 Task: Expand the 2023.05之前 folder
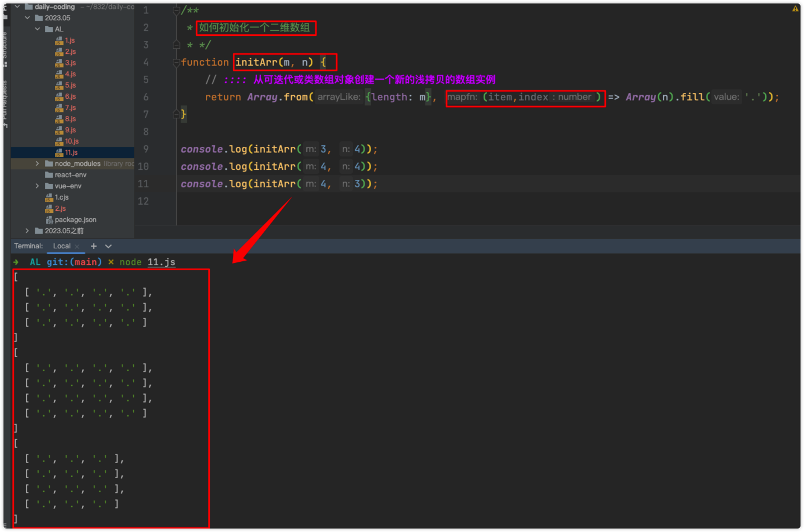[x=27, y=231]
